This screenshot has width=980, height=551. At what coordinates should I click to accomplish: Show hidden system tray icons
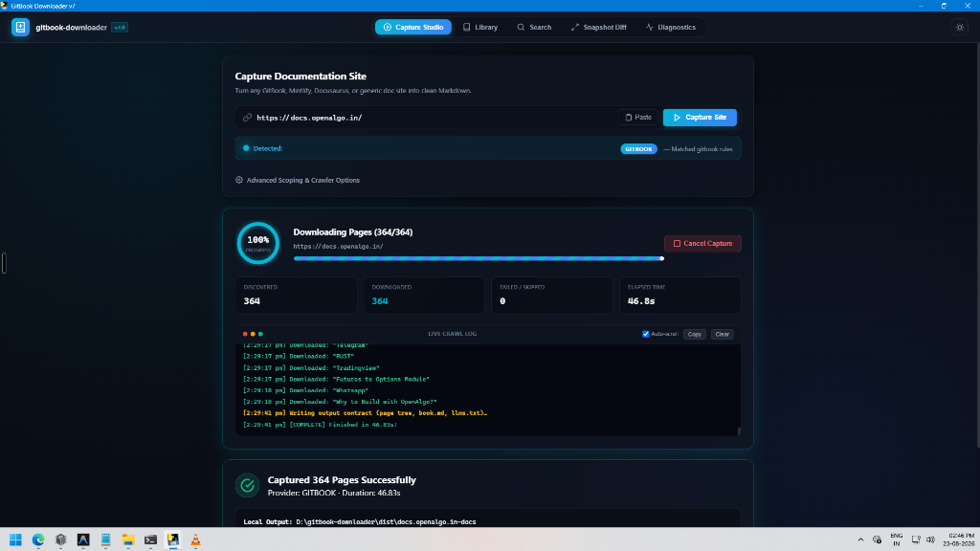coord(860,540)
